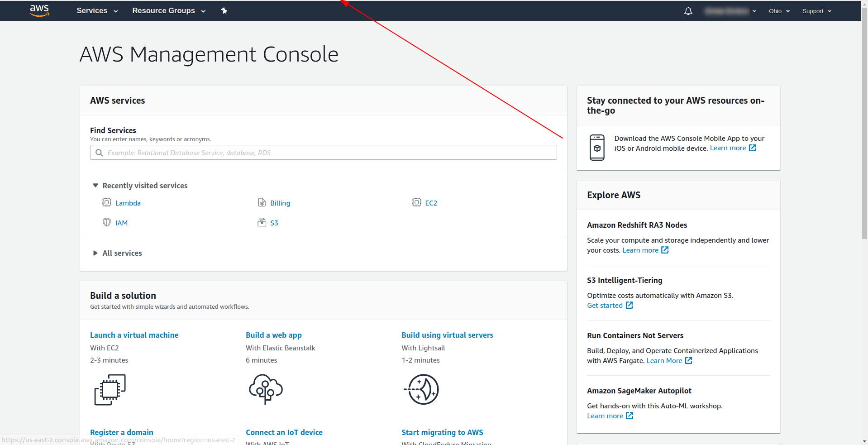The image size is (868, 445).
Task: Click the AWS logo home icon
Action: click(39, 10)
